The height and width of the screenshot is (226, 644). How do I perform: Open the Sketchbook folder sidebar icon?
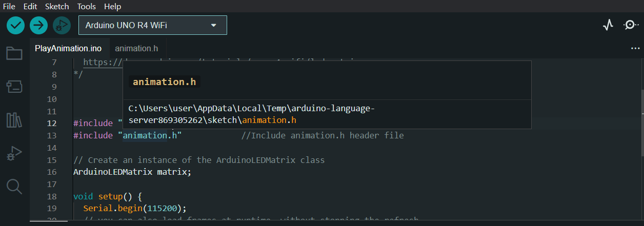[x=14, y=53]
